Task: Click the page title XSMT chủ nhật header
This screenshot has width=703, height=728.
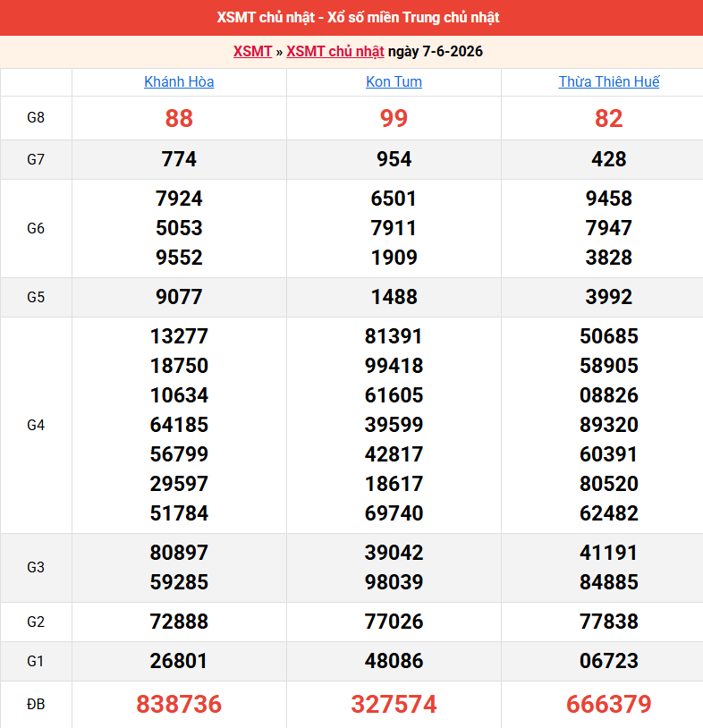Action: point(358,17)
